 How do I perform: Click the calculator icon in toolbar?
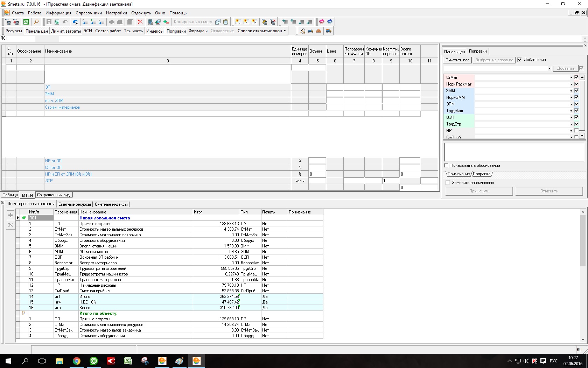(x=150, y=22)
